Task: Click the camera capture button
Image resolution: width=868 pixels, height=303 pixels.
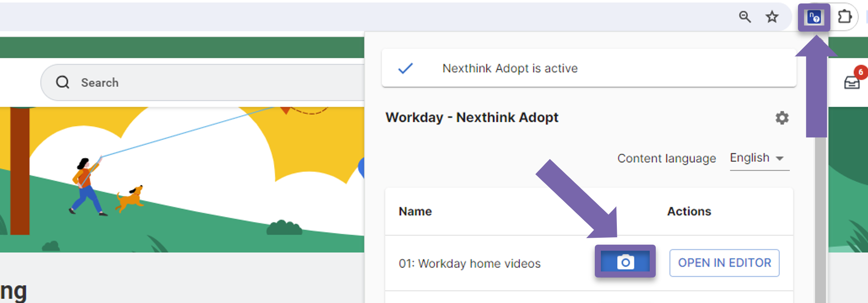Action: 625,262
